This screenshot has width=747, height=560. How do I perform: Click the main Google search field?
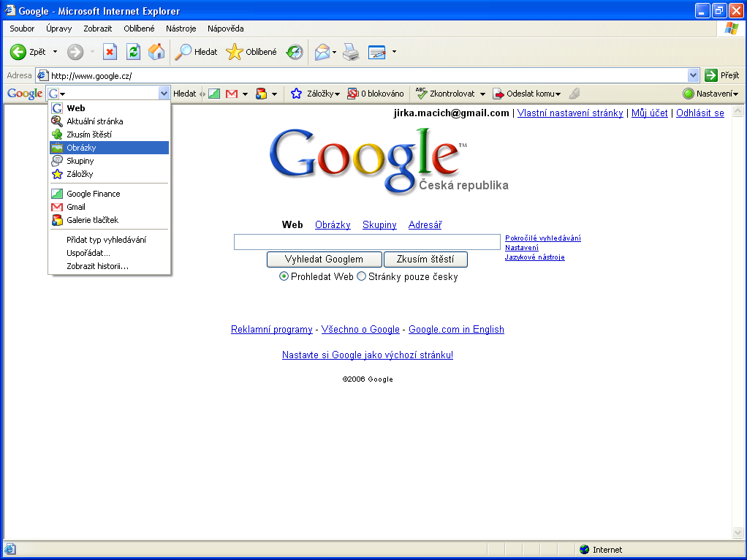(367, 242)
